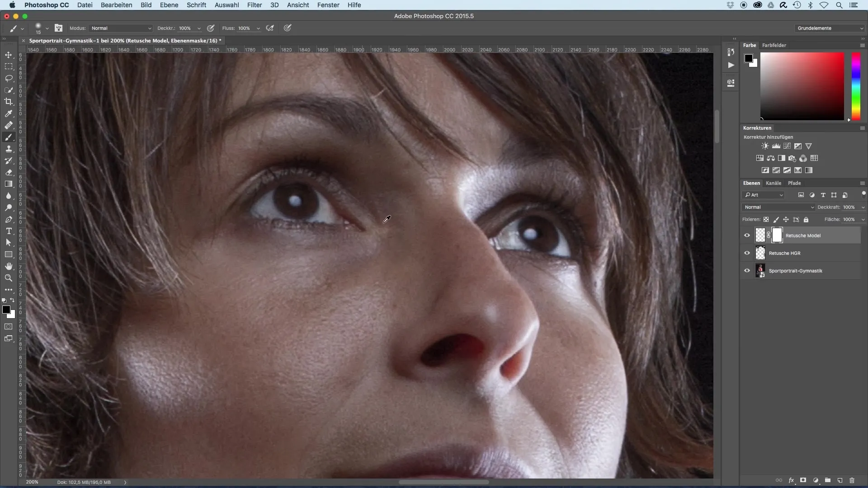868x488 pixels.
Task: Toggle lock transparent pixels
Action: click(766, 220)
